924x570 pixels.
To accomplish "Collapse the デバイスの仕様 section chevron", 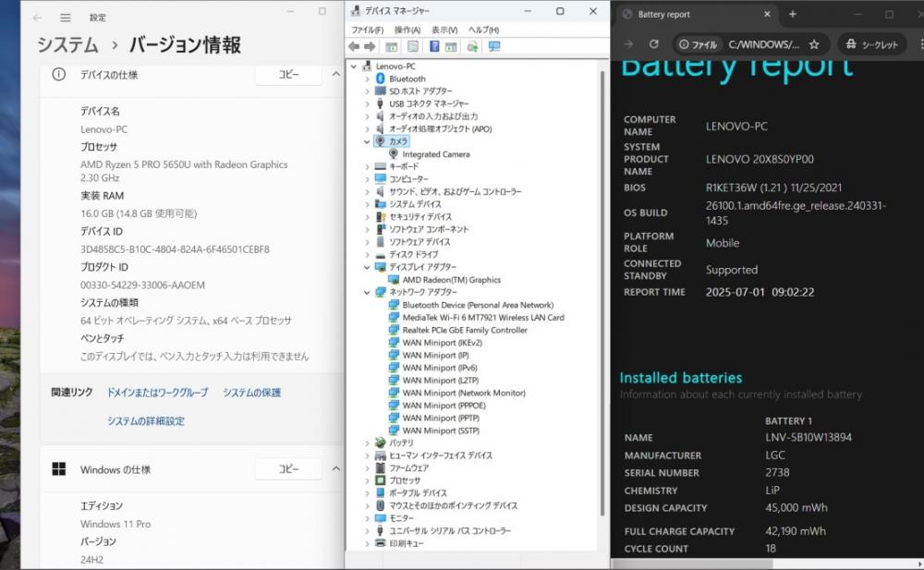I will [x=336, y=74].
